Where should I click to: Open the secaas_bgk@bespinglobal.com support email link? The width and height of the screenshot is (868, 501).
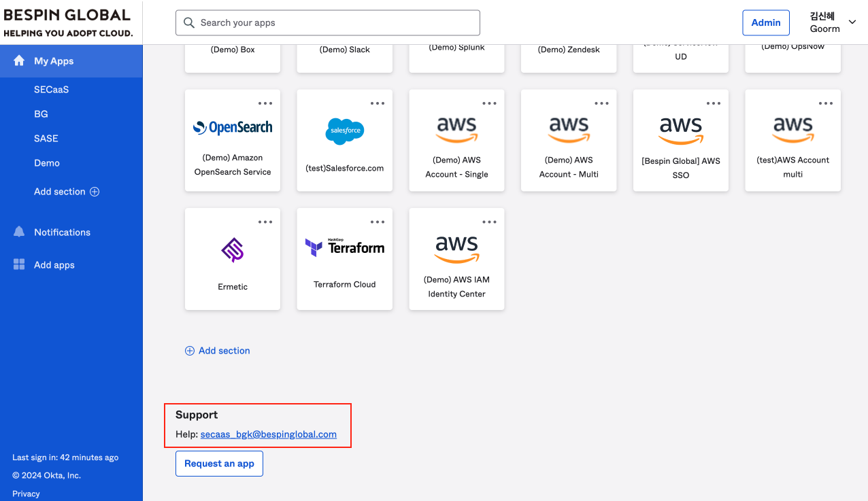pyautogui.click(x=268, y=434)
